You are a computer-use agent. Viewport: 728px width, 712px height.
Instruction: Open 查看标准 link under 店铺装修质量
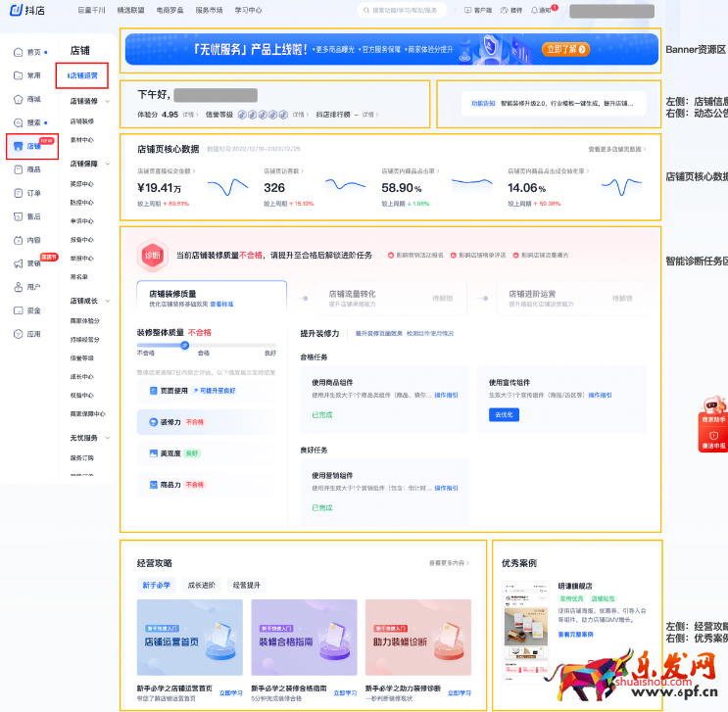click(x=221, y=304)
